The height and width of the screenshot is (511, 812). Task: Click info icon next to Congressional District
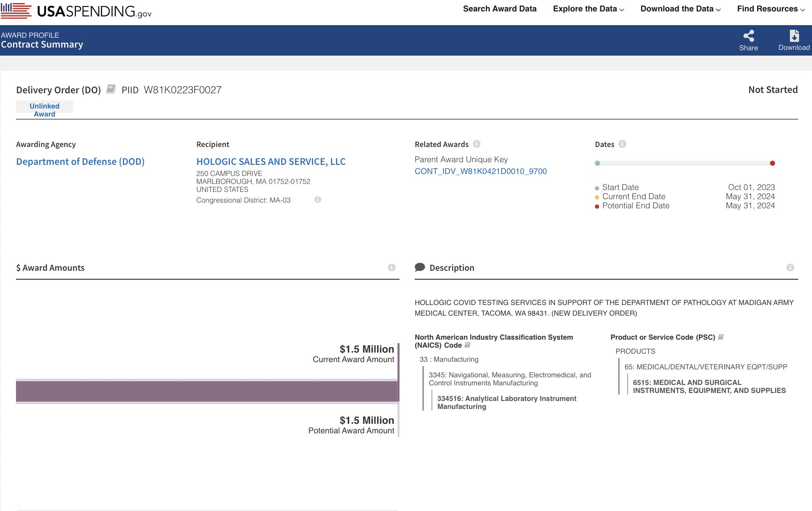[x=318, y=200]
